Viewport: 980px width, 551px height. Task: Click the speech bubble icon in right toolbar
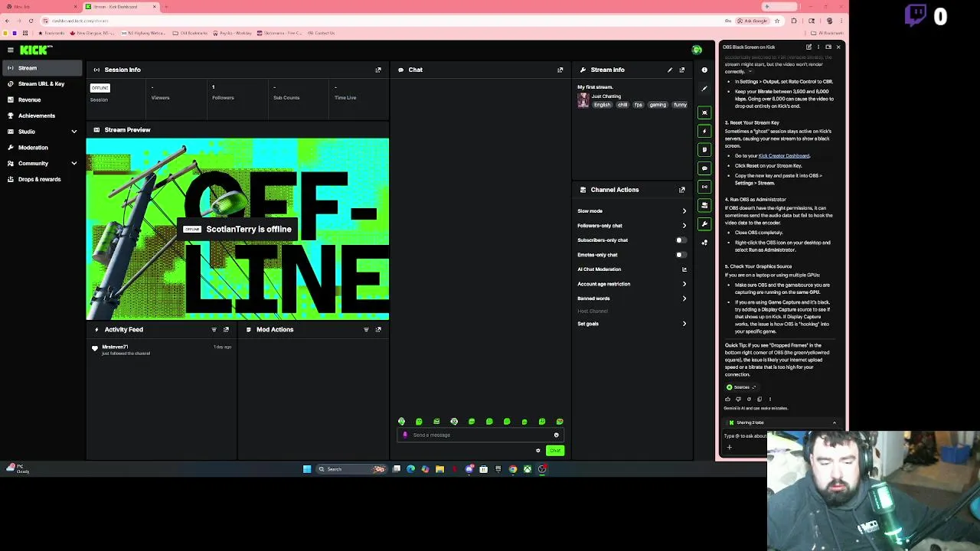[704, 168]
